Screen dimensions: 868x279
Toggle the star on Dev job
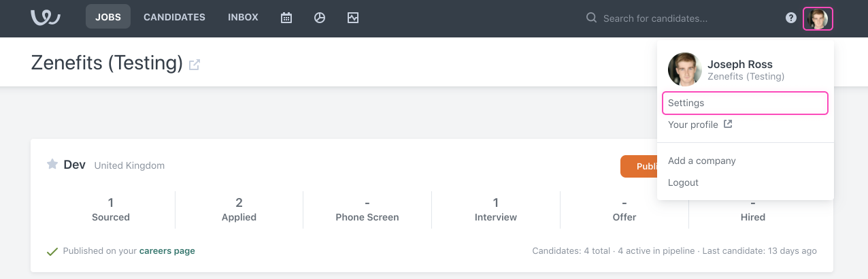pos(52,165)
